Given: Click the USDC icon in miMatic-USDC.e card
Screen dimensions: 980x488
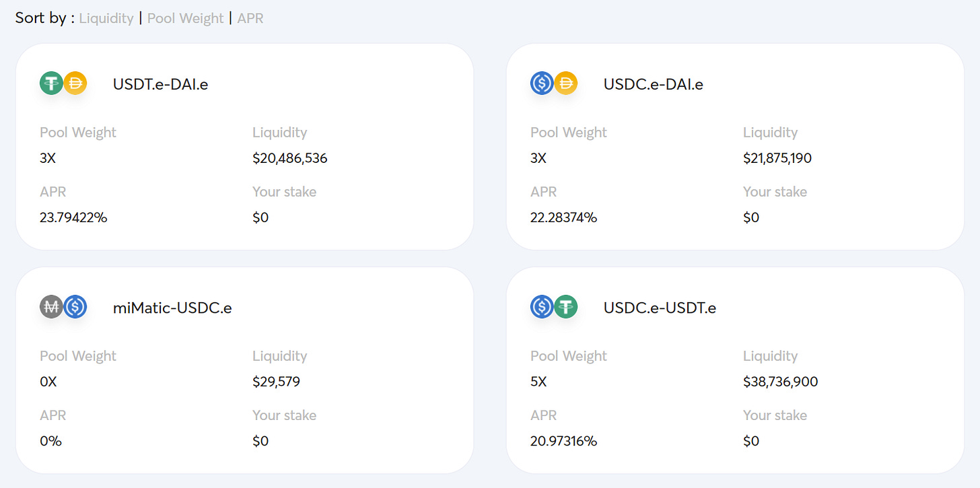Looking at the screenshot, I should pyautogui.click(x=75, y=307).
